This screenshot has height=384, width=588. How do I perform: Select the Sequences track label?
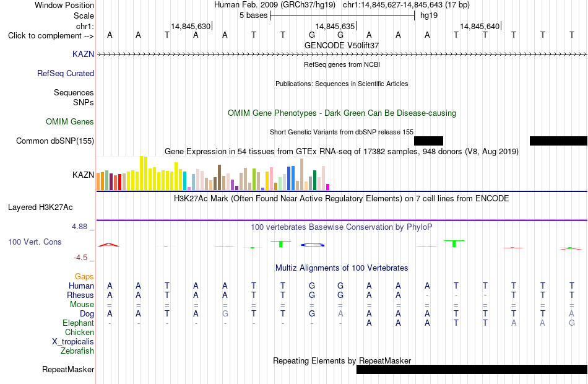[x=74, y=92]
